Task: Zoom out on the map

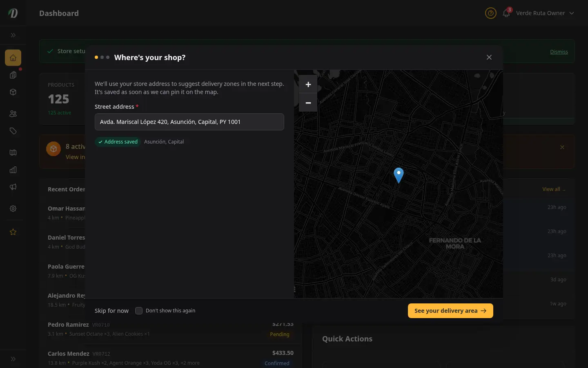Action: [308, 103]
